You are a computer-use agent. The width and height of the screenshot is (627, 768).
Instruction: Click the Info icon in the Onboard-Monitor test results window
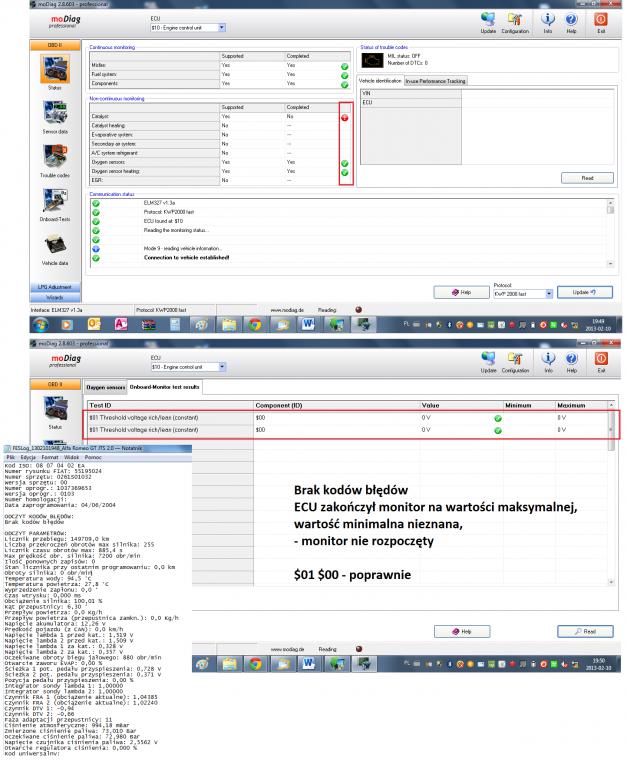[x=548, y=362]
